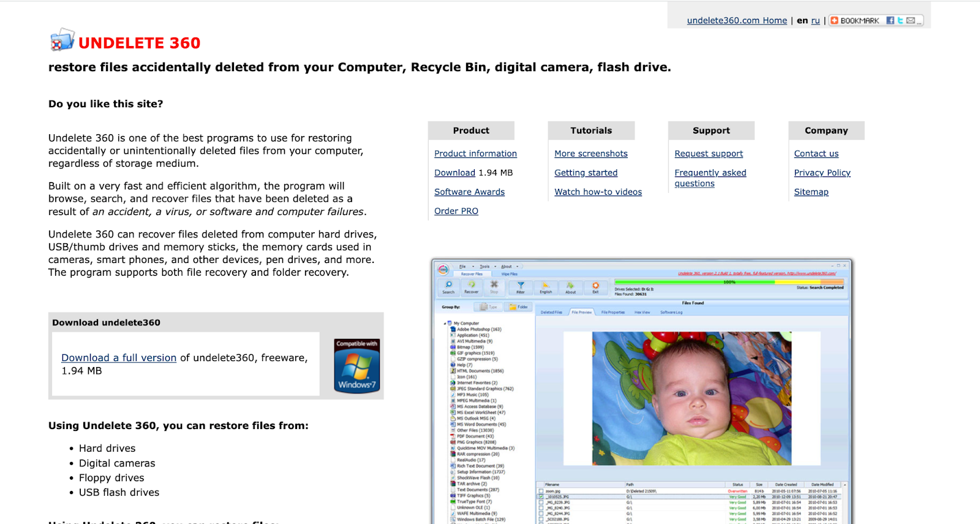Image resolution: width=980 pixels, height=524 pixels.
Task: Click the email share envelope icon
Action: [x=911, y=20]
